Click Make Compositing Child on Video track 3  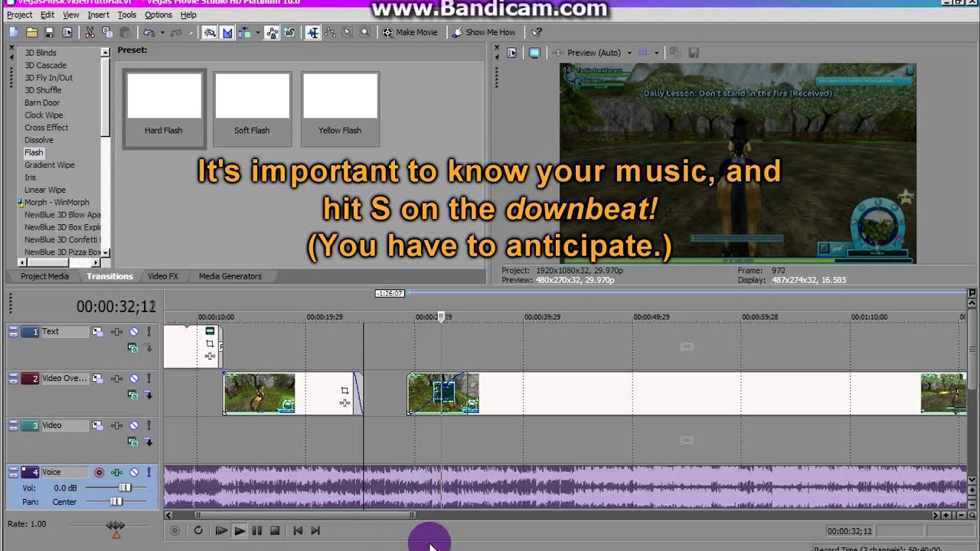[149, 442]
